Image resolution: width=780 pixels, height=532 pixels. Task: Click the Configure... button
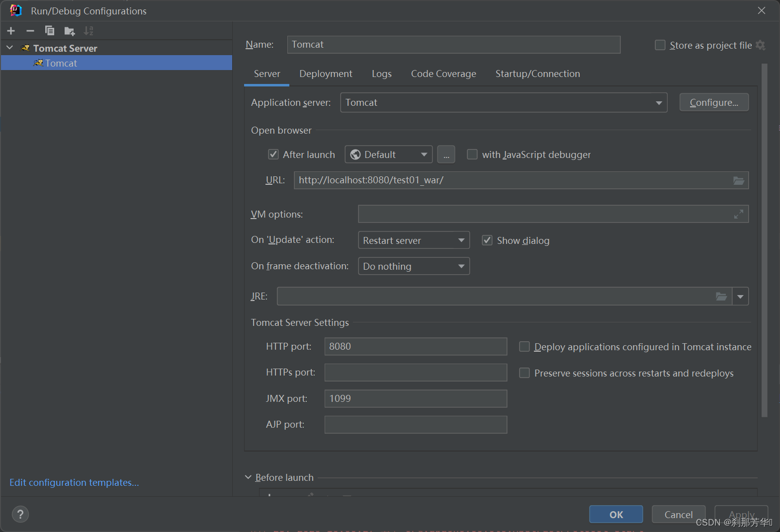click(x=714, y=102)
